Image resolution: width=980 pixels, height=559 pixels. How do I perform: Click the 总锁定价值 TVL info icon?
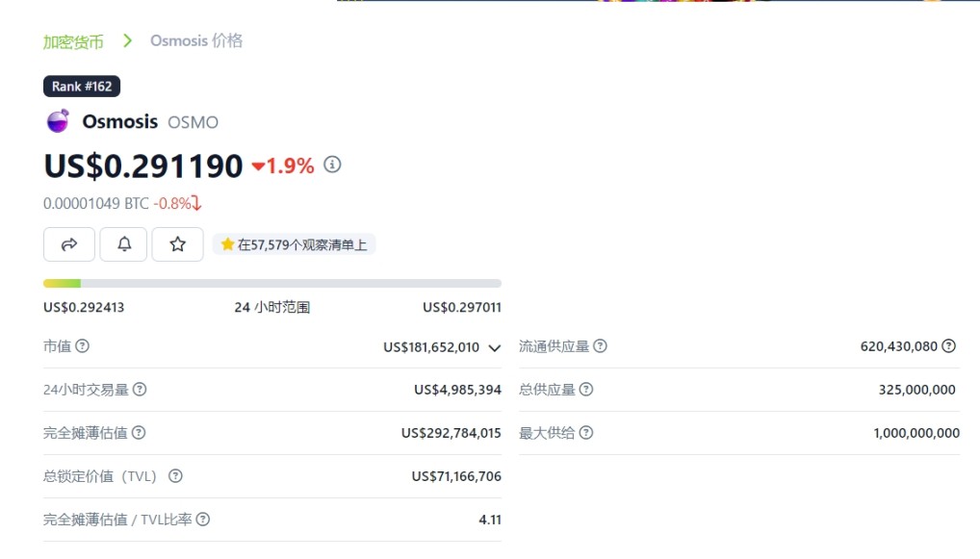176,476
